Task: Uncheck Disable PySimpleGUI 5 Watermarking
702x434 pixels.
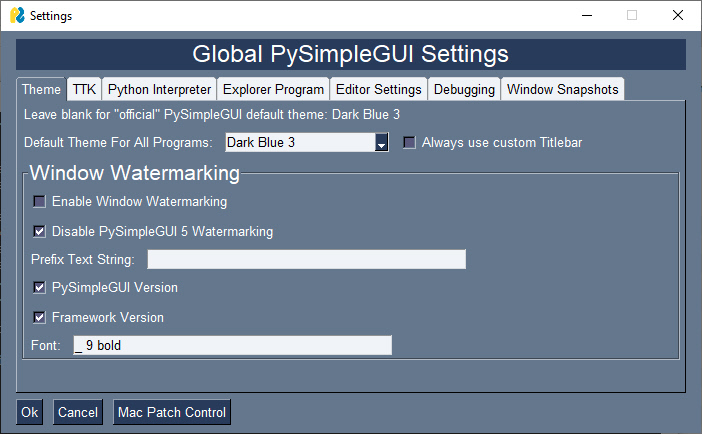Action: coord(39,232)
